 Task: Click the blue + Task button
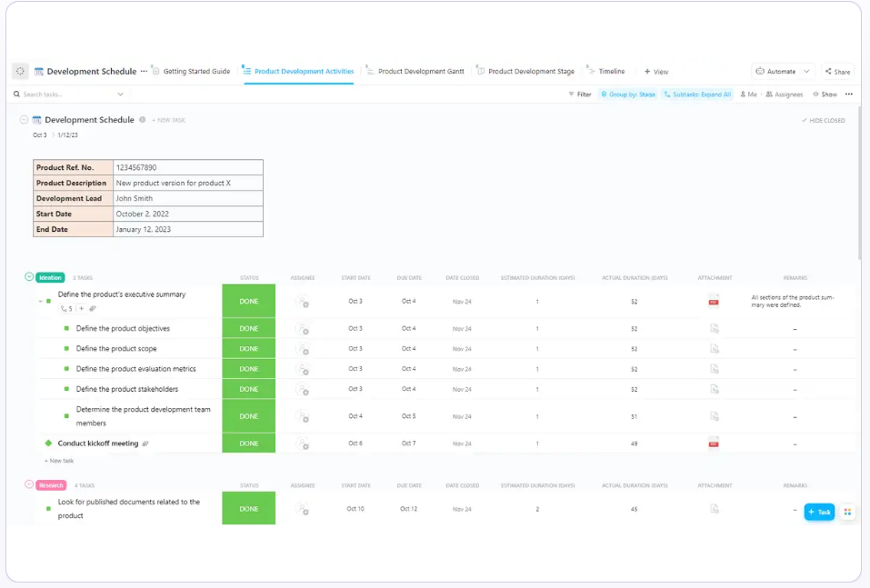819,512
